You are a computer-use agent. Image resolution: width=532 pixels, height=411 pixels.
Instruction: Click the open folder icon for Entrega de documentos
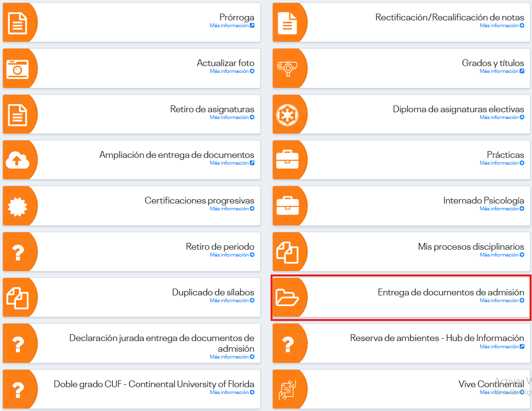[x=287, y=297]
